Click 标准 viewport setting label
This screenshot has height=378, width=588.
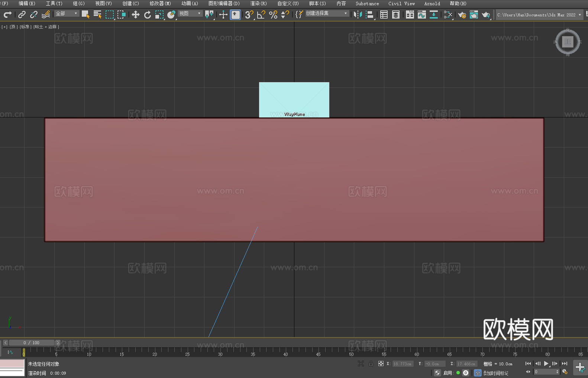point(26,27)
